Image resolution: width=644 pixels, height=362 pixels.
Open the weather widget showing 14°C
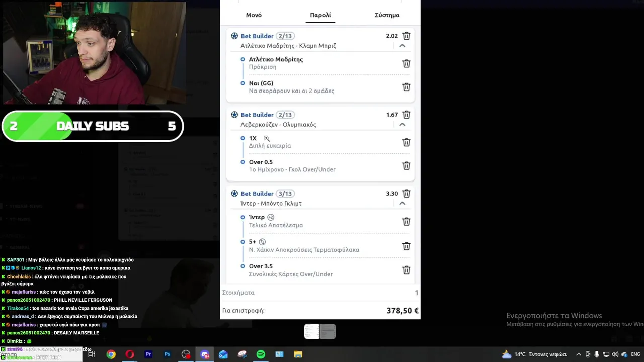point(534,354)
